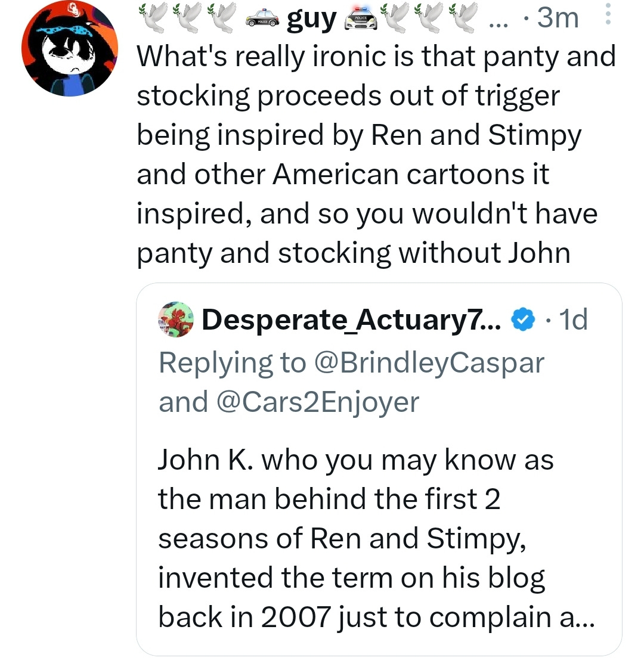The image size is (644, 670).
Task: Open the @Cars2Enjoyer mention
Action: click(318, 402)
